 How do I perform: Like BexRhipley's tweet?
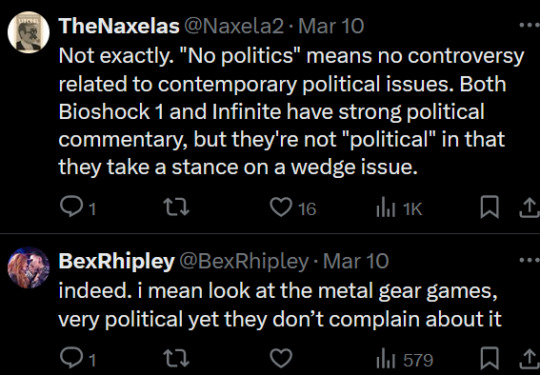pos(280,358)
